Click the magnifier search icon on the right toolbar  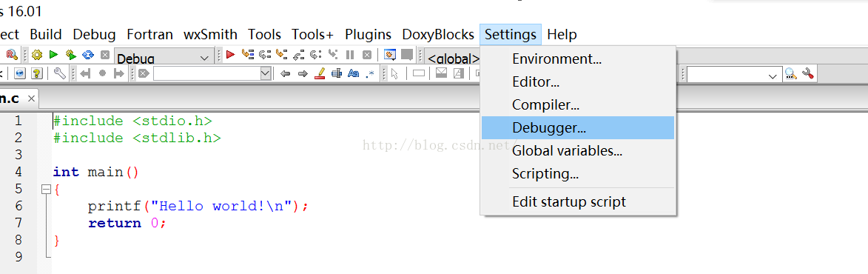point(790,73)
